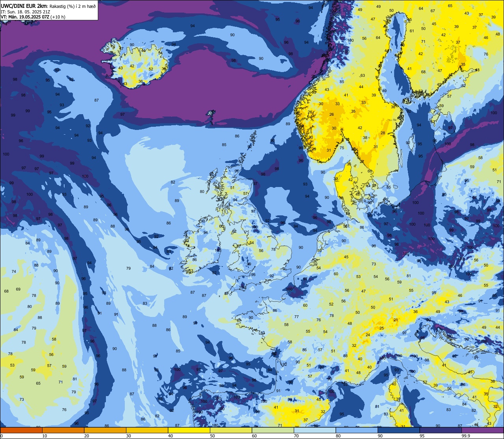Screen dimensions: 504x439
Task: Click the 40–50% bright yellow legend swatch
Action: [x=189, y=430]
